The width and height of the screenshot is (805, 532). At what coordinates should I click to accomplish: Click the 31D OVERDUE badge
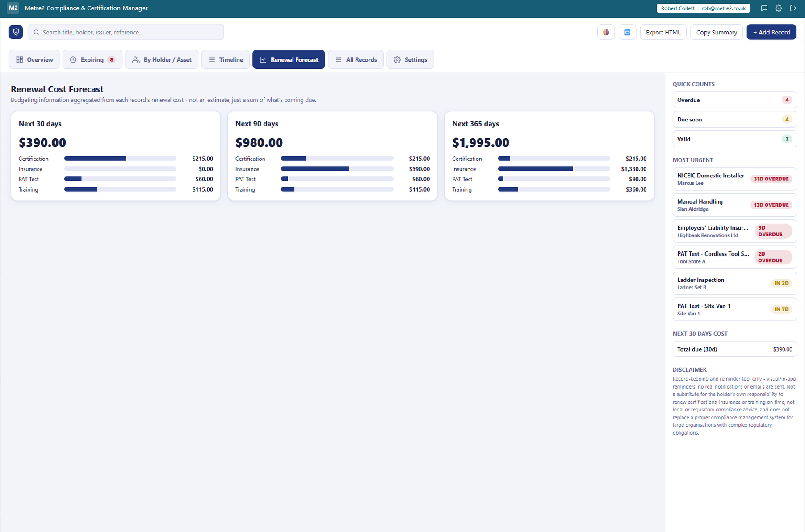(x=771, y=179)
